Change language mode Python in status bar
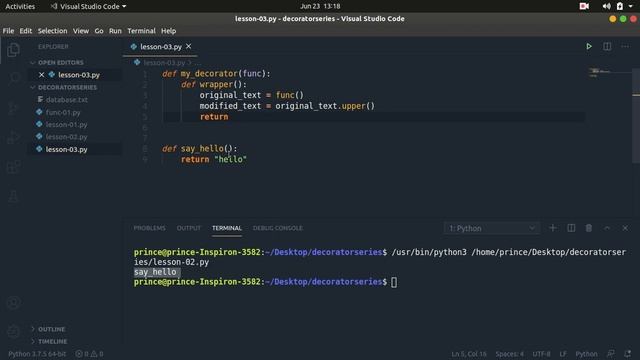Image resolution: width=640 pixels, height=360 pixels. click(x=586, y=354)
